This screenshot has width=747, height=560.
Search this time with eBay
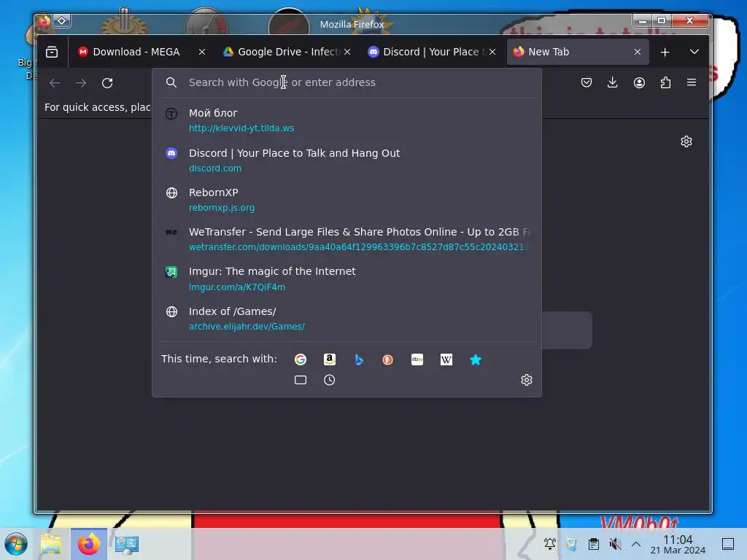click(417, 359)
